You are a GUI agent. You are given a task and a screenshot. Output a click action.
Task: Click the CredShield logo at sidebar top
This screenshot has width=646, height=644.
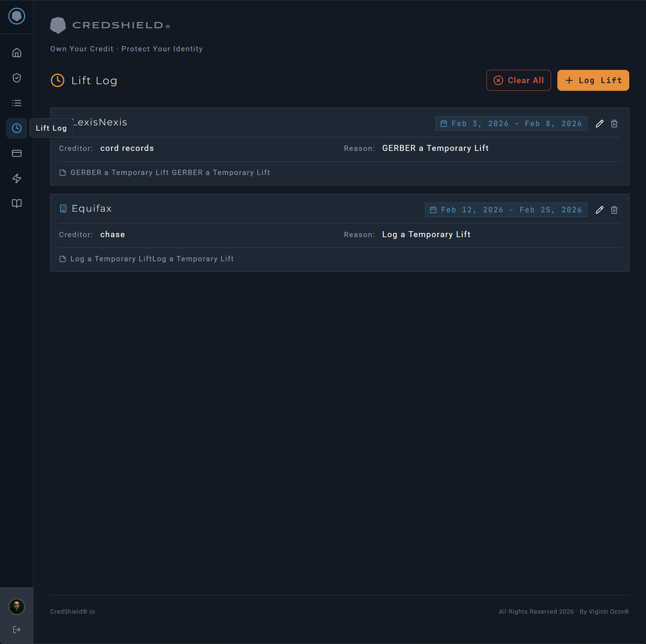pos(17,16)
